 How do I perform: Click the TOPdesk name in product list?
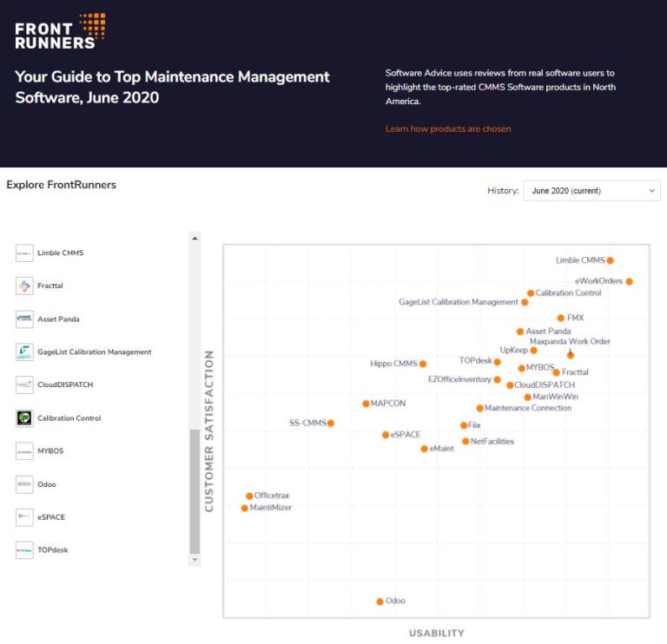[x=53, y=550]
